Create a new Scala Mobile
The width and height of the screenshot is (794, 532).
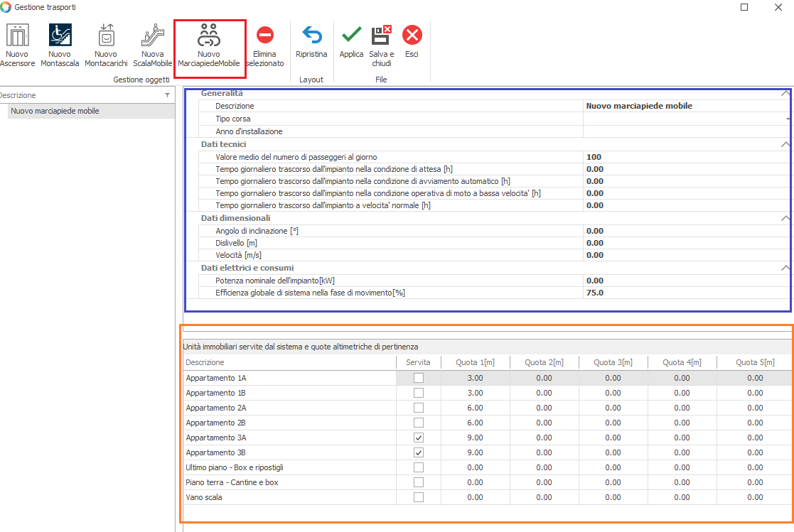click(152, 36)
